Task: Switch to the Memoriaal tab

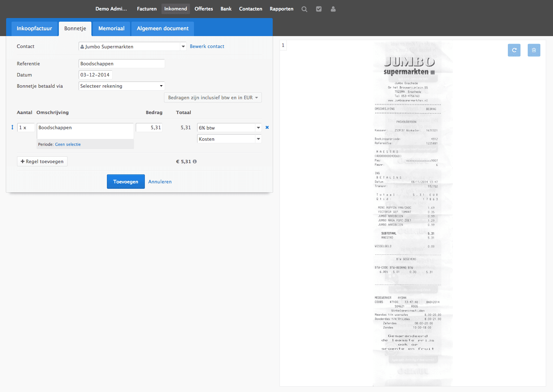Action: tap(112, 29)
